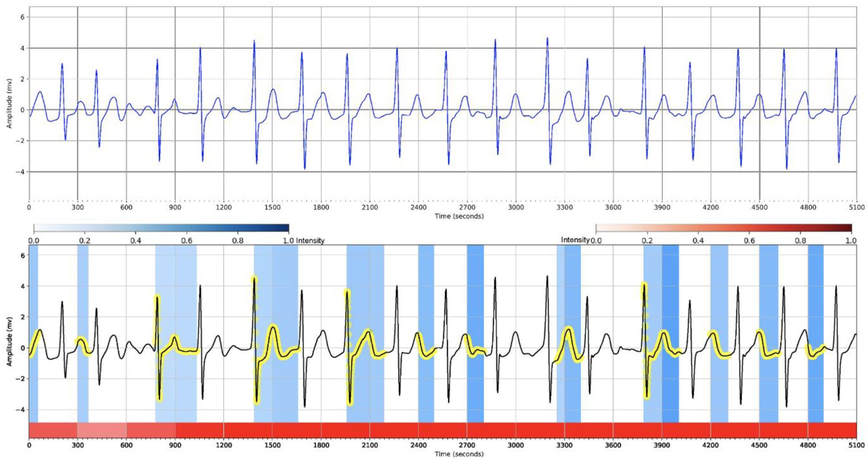Viewport: 868px width, 464px height.
Task: Click the highlighted yellow QRS spike near 1400 seconds
Action: click(255, 340)
